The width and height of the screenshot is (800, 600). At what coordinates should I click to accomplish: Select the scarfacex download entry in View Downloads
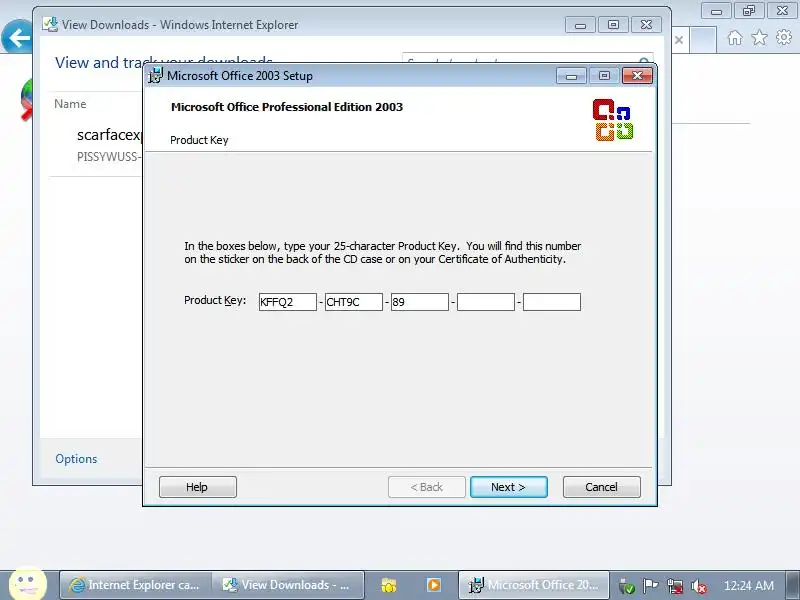coord(97,145)
